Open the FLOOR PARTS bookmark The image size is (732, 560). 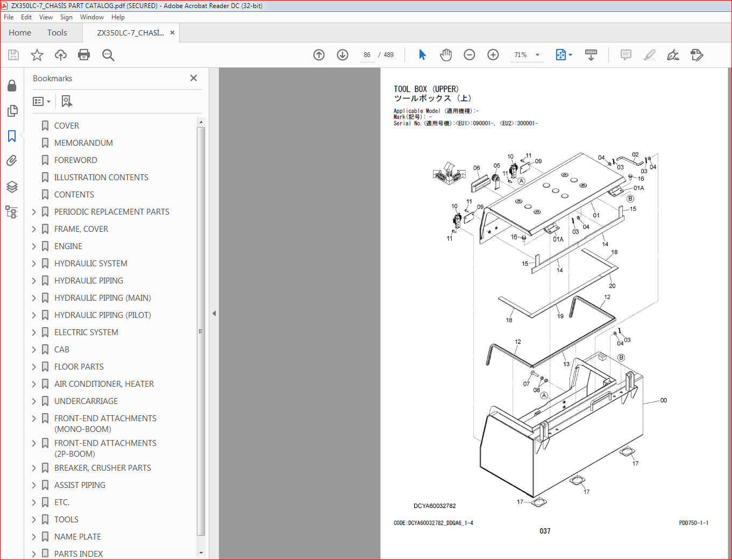point(79,367)
